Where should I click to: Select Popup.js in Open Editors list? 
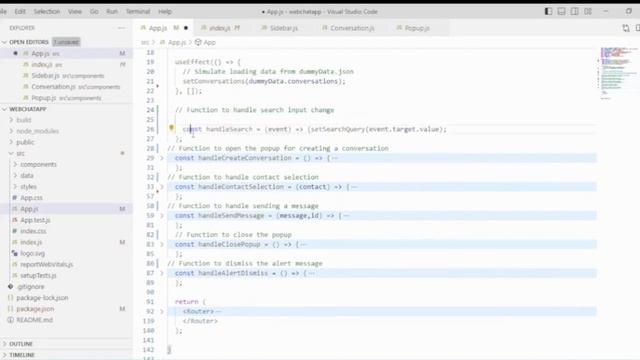pos(66,98)
